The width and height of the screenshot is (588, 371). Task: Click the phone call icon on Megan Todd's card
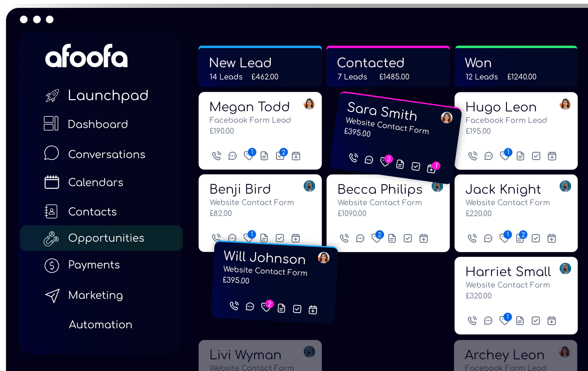[x=217, y=156]
